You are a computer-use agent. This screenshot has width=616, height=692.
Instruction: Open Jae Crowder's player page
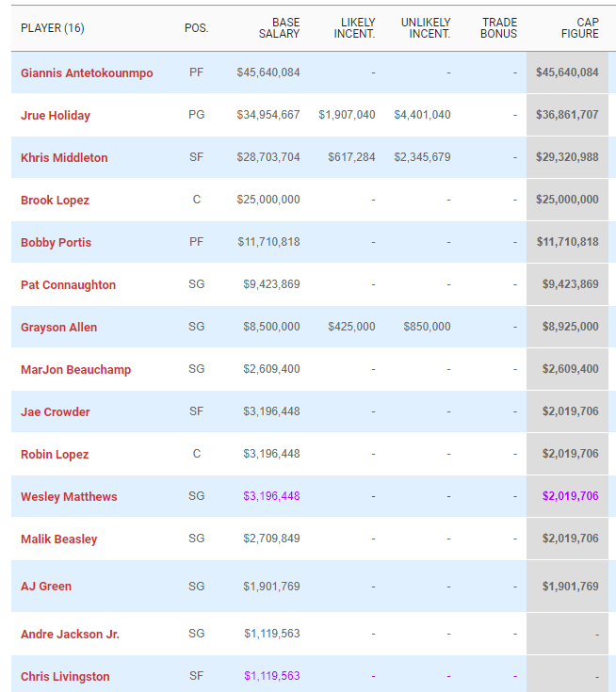55,411
